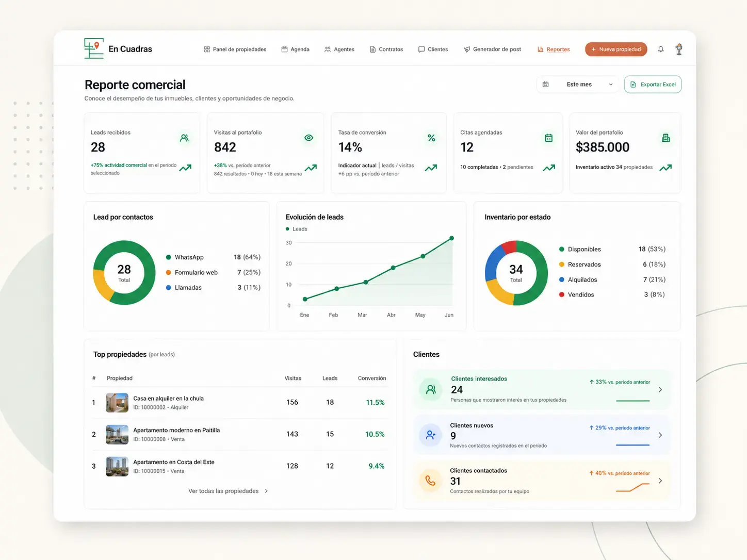Navigate to Contratos
The image size is (747, 560).
point(386,50)
